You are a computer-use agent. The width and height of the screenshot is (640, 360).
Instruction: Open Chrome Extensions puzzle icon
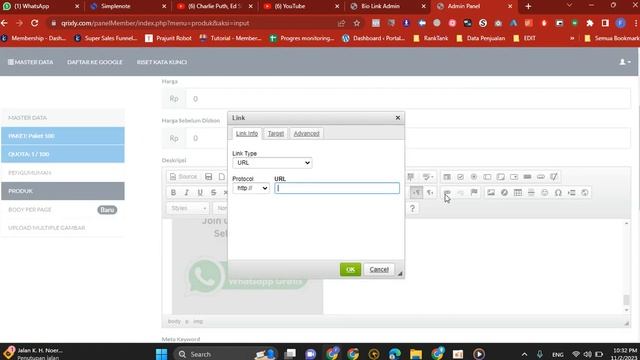click(589, 23)
